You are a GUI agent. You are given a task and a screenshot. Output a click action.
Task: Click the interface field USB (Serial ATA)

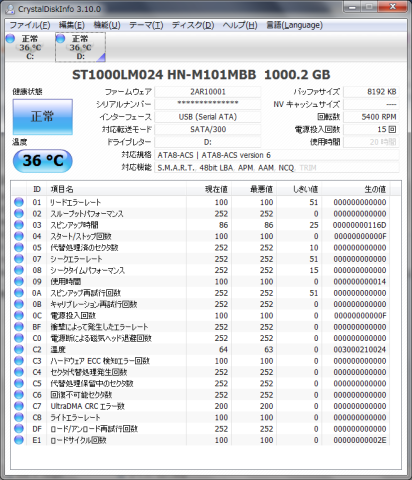tap(208, 117)
